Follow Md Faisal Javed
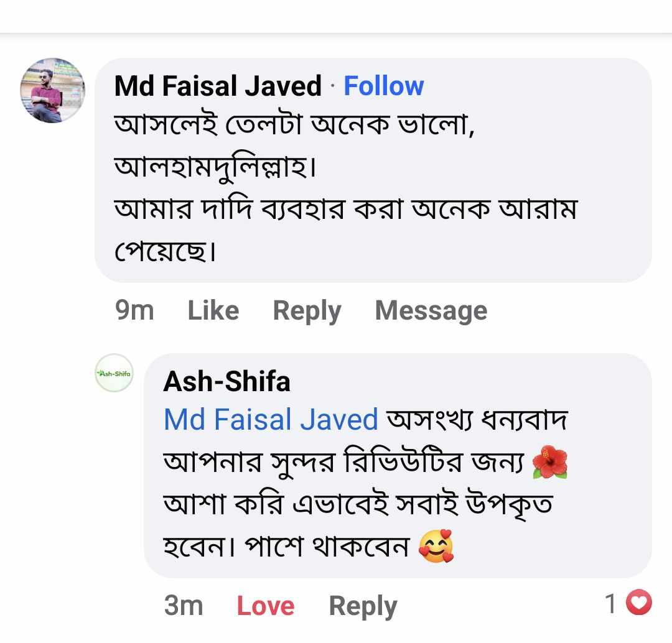 coord(383,86)
